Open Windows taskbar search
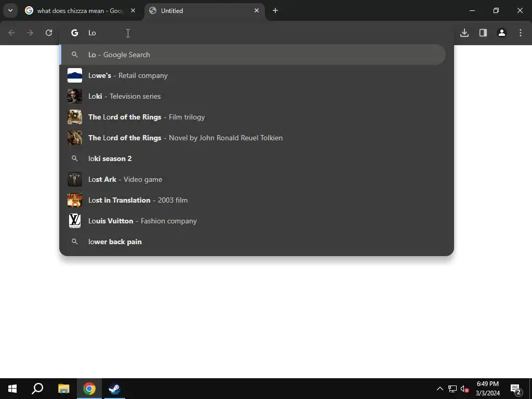Viewport: 532px width, 399px height. pyautogui.click(x=37, y=389)
